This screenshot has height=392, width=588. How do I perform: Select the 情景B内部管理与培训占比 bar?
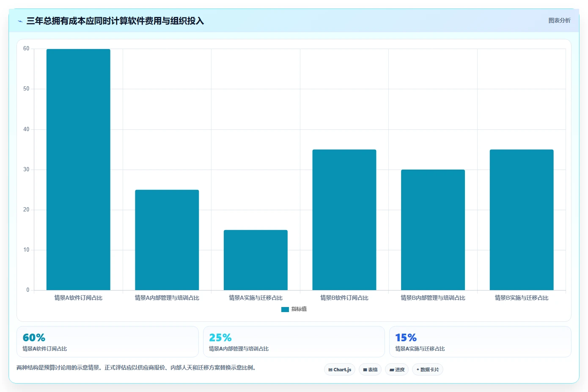point(433,230)
